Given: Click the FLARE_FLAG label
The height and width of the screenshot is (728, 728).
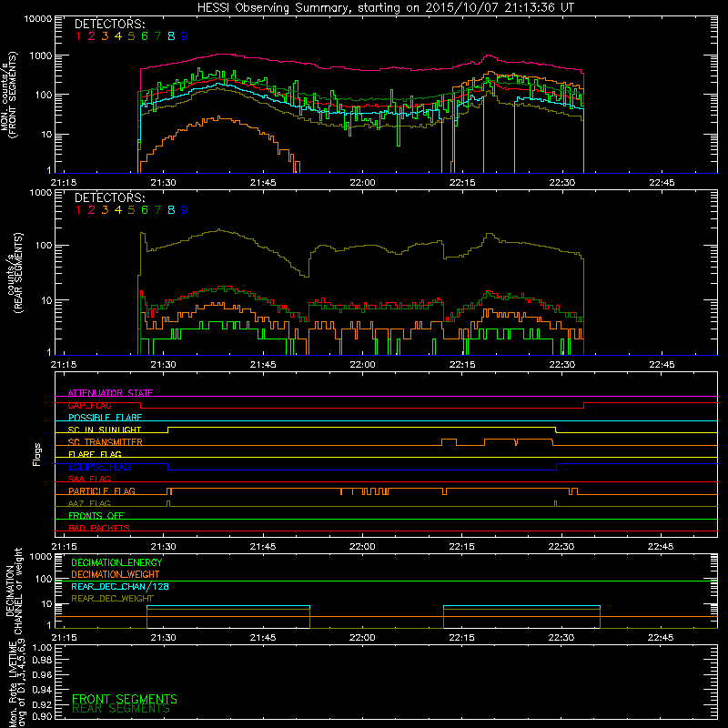Looking at the screenshot, I should (95, 454).
